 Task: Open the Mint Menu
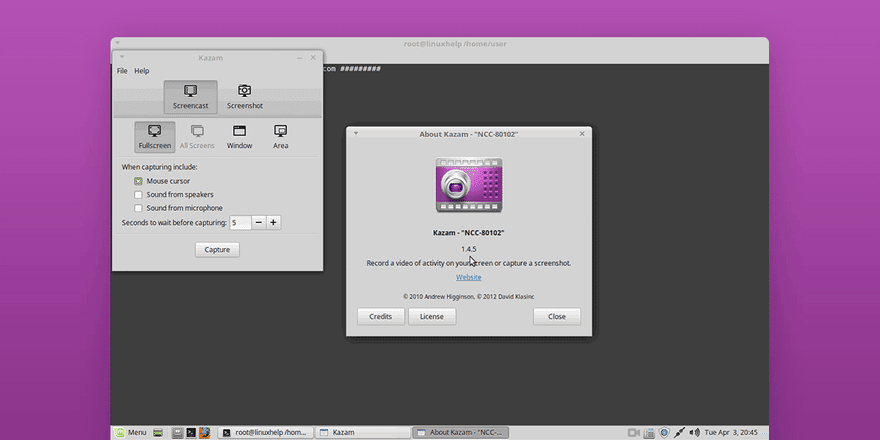(131, 432)
